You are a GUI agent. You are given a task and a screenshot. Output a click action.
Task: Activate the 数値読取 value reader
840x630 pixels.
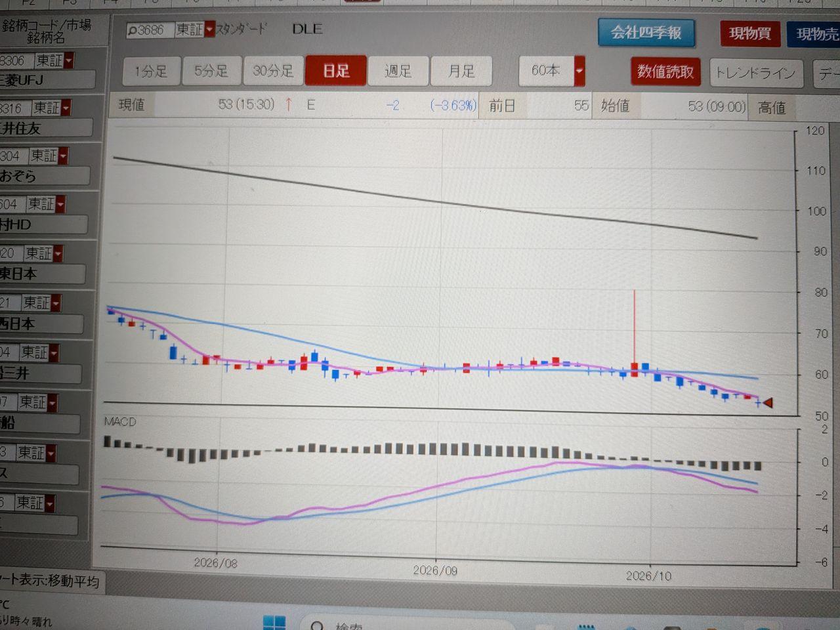point(665,72)
